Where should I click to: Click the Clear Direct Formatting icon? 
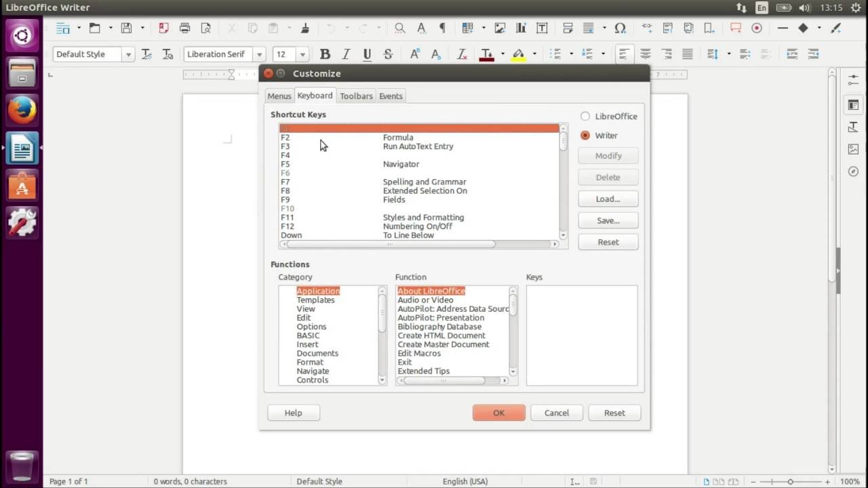[462, 54]
